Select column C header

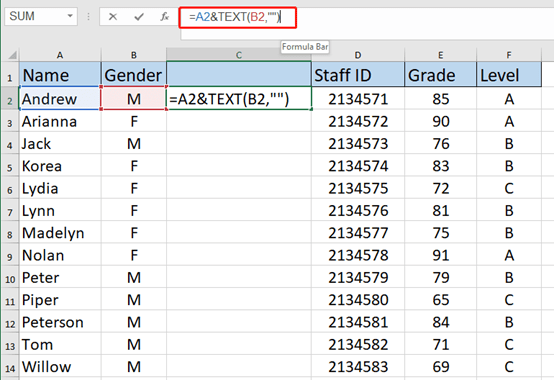click(x=239, y=55)
